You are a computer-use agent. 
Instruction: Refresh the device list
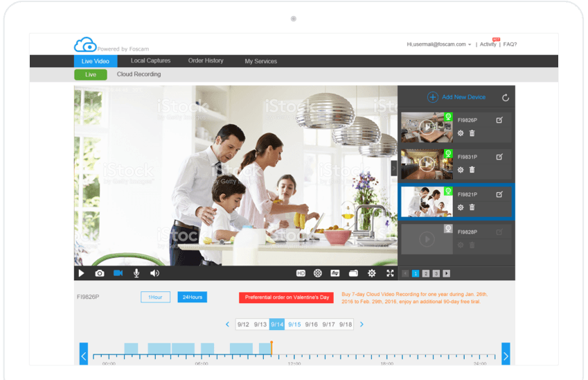point(506,98)
